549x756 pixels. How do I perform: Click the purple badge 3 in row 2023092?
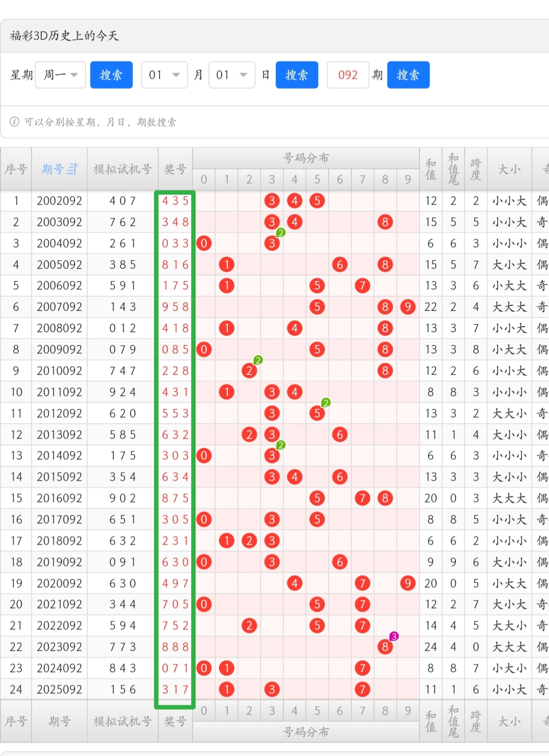click(x=393, y=636)
